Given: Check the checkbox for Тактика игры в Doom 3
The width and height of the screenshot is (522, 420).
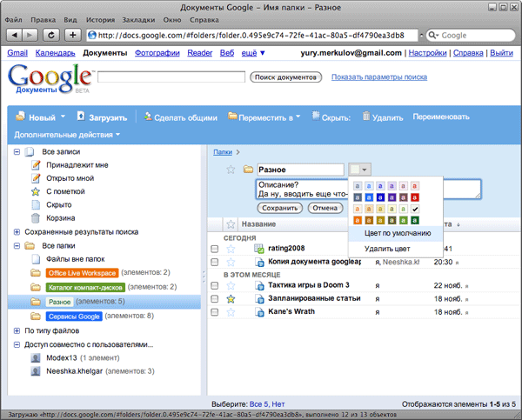Looking at the screenshot, I should pos(215,285).
